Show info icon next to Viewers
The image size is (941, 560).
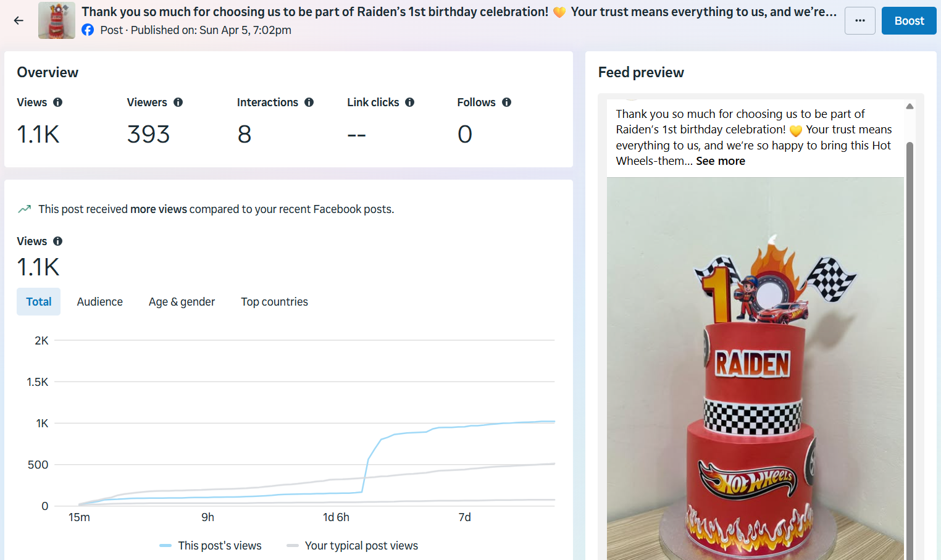178,102
